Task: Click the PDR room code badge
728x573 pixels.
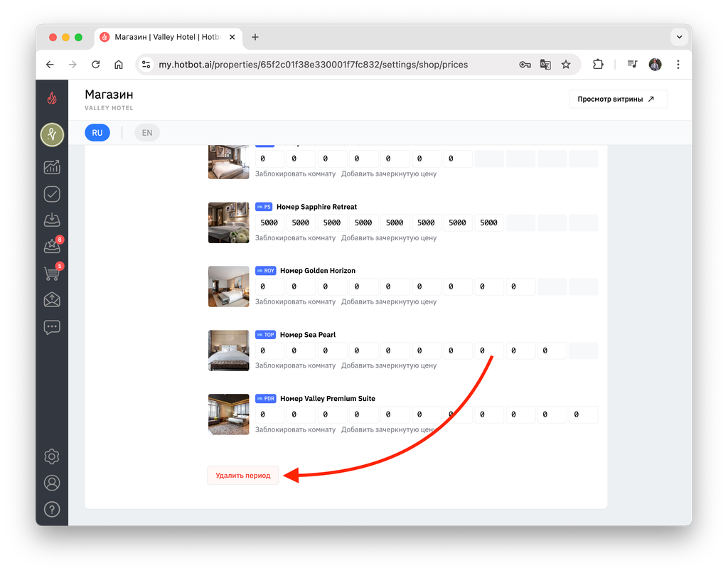Action: 266,398
